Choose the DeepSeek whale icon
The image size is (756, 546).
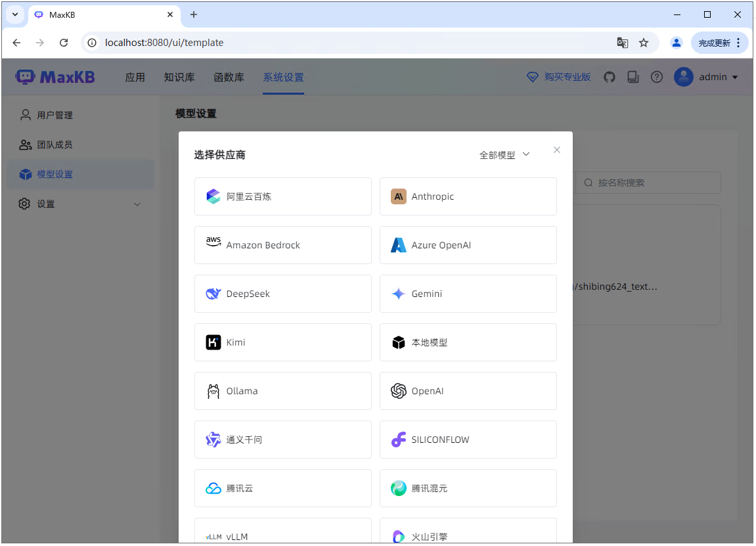pyautogui.click(x=213, y=294)
